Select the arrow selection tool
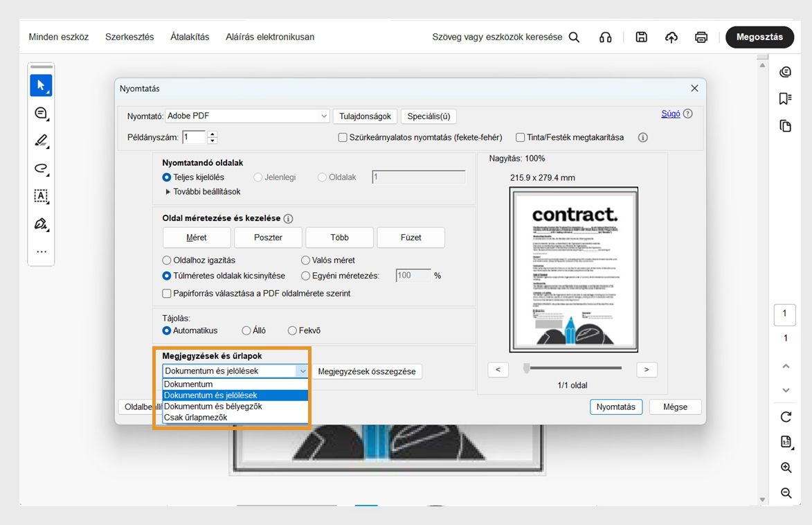 click(41, 85)
